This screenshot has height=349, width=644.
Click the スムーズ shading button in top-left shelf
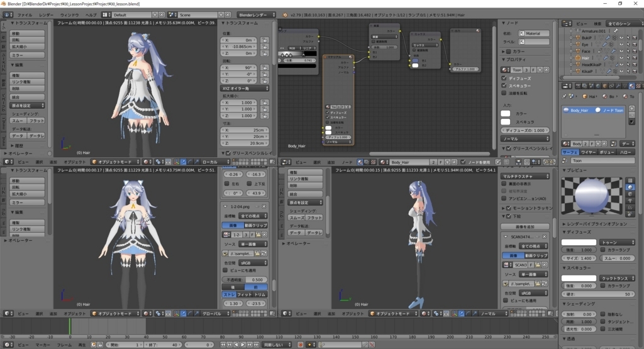pyautogui.click(x=18, y=121)
